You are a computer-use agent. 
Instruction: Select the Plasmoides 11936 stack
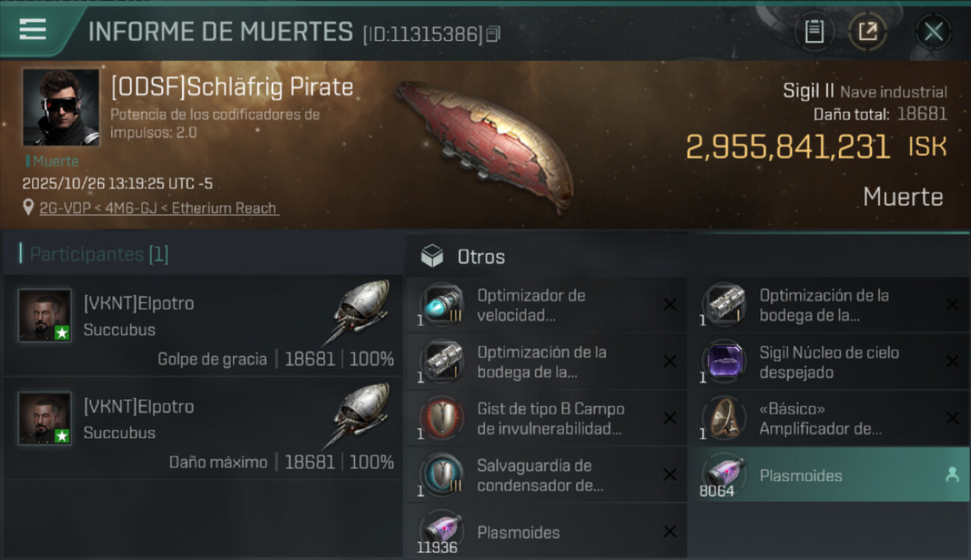(546, 531)
